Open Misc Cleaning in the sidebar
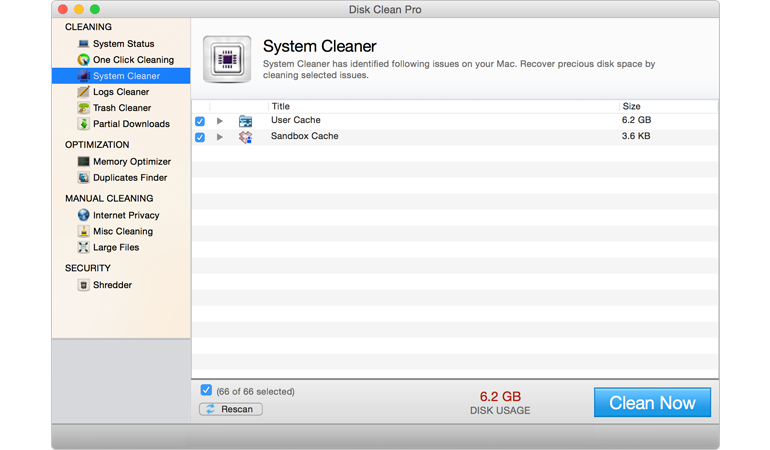This screenshot has height=450, width=770. click(120, 231)
